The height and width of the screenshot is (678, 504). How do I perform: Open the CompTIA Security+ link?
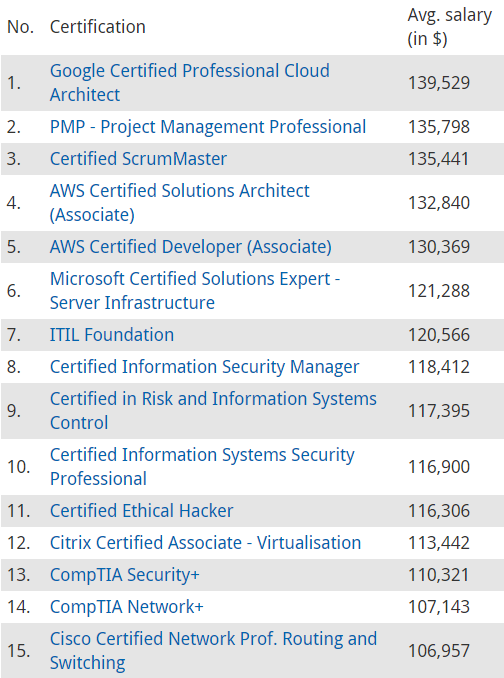pos(124,575)
